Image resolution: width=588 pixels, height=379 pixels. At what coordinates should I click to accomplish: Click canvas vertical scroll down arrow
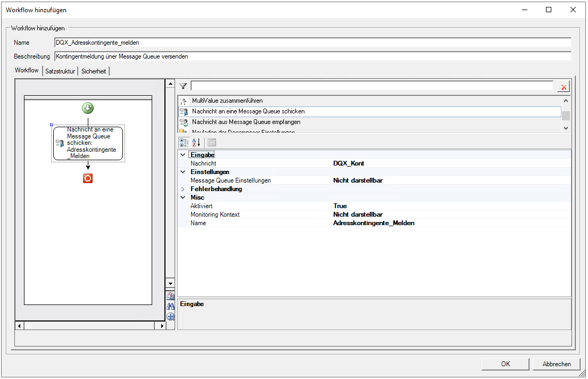170,284
